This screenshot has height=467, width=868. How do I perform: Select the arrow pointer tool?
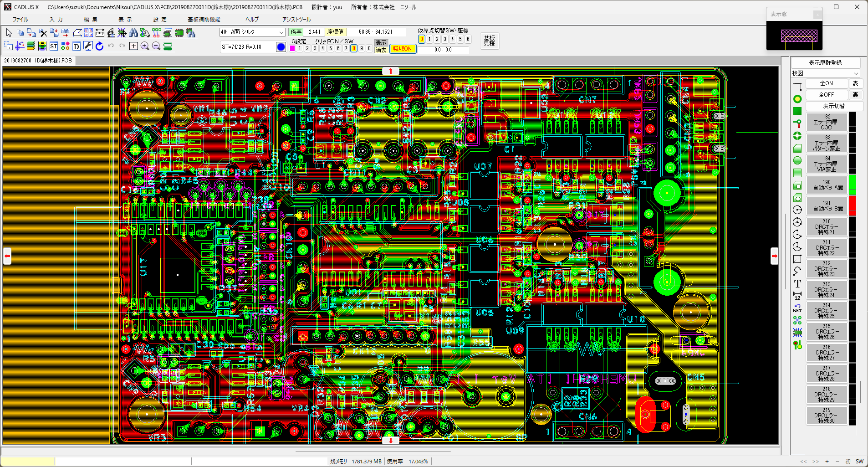9,32
